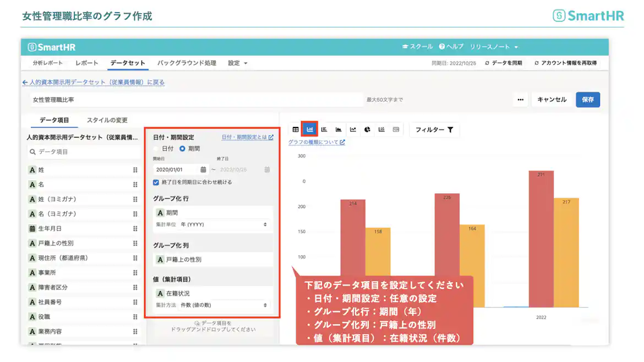The height and width of the screenshot is (362, 644).
Task: Click the numeric value display icon
Action: point(396,129)
